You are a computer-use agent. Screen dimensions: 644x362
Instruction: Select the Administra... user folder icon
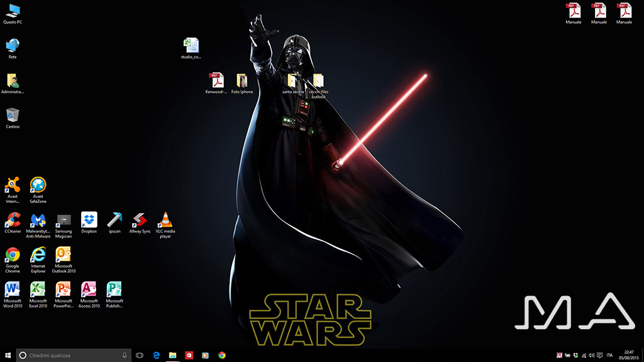[x=13, y=84]
